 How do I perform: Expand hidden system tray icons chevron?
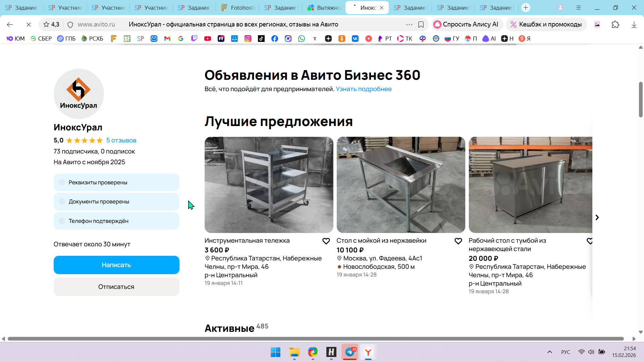click(550, 352)
